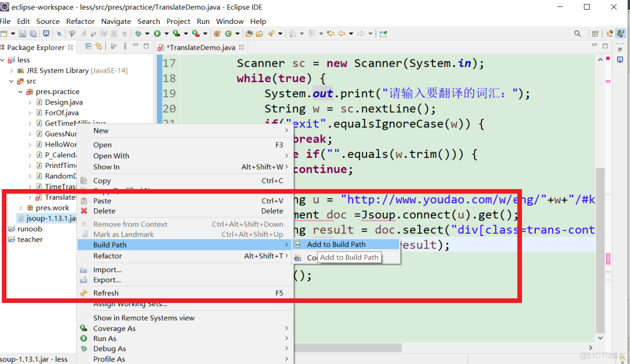The image size is (630, 364).
Task: Open the Navigate menu
Action: (x=116, y=21)
